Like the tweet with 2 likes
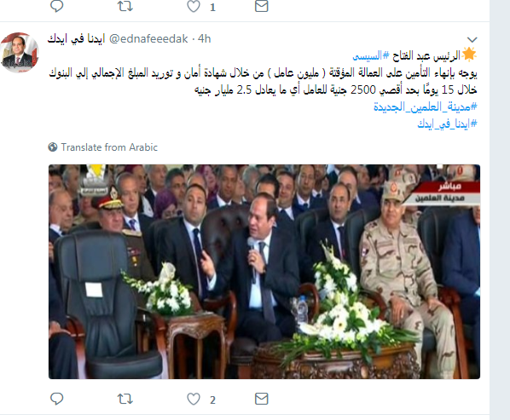 194,399
